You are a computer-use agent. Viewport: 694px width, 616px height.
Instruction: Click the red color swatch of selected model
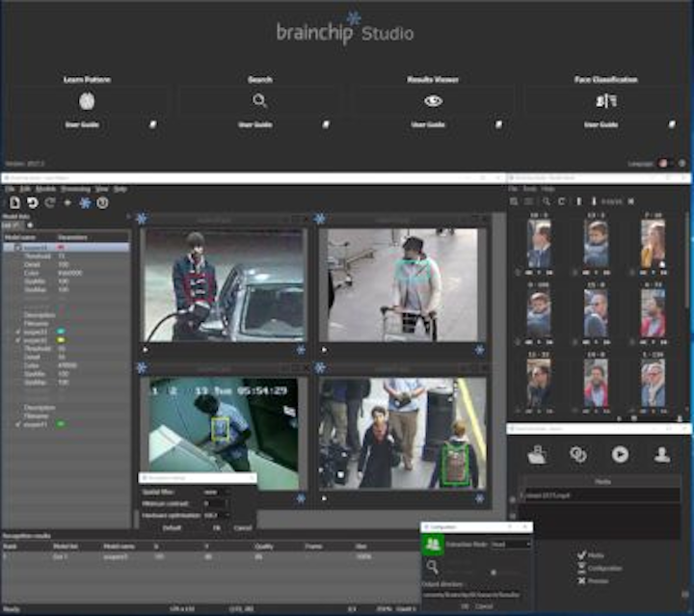point(61,248)
